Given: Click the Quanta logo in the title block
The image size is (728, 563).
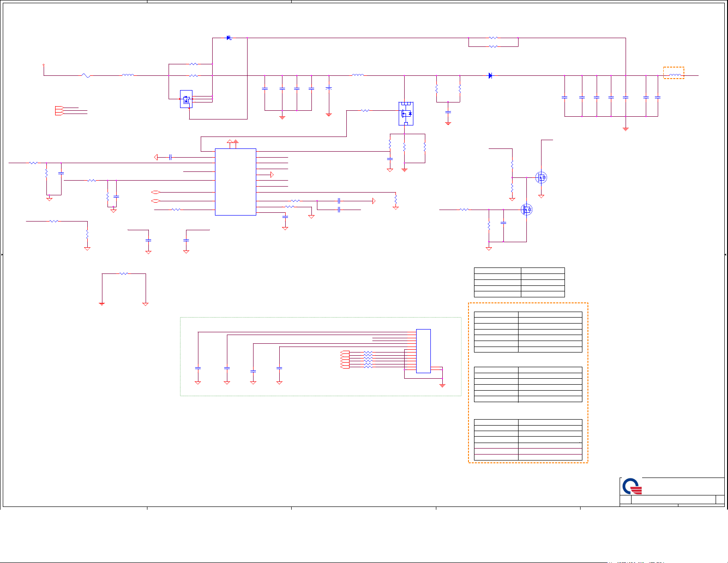Looking at the screenshot, I should pyautogui.click(x=632, y=486).
